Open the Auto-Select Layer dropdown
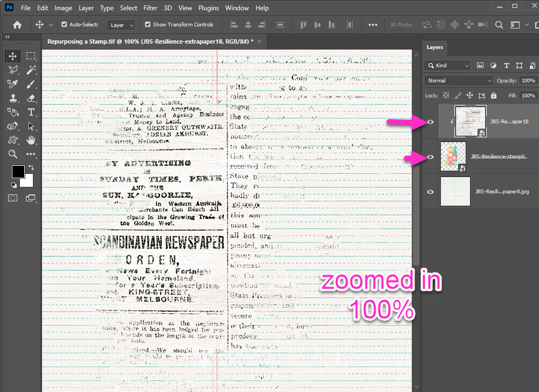This screenshot has width=539, height=392. click(121, 25)
